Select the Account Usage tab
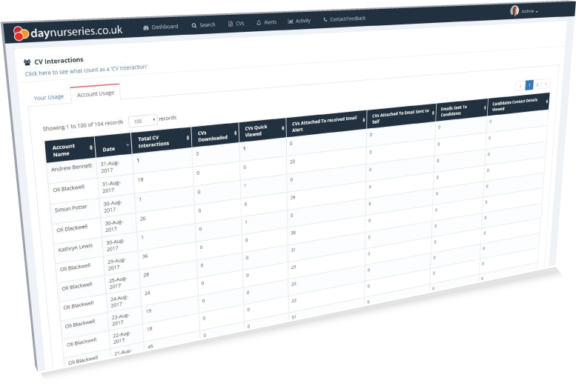The width and height of the screenshot is (576, 392). click(x=95, y=93)
